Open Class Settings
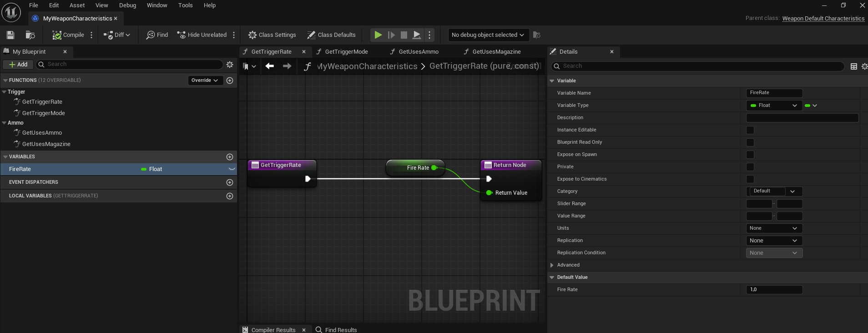The height and width of the screenshot is (333, 868). 272,35
